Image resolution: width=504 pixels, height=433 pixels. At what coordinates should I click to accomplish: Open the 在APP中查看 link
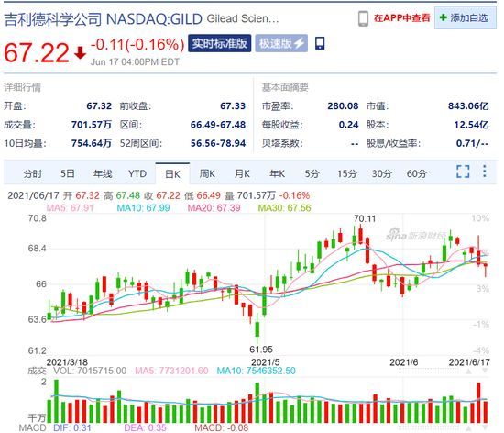click(401, 18)
